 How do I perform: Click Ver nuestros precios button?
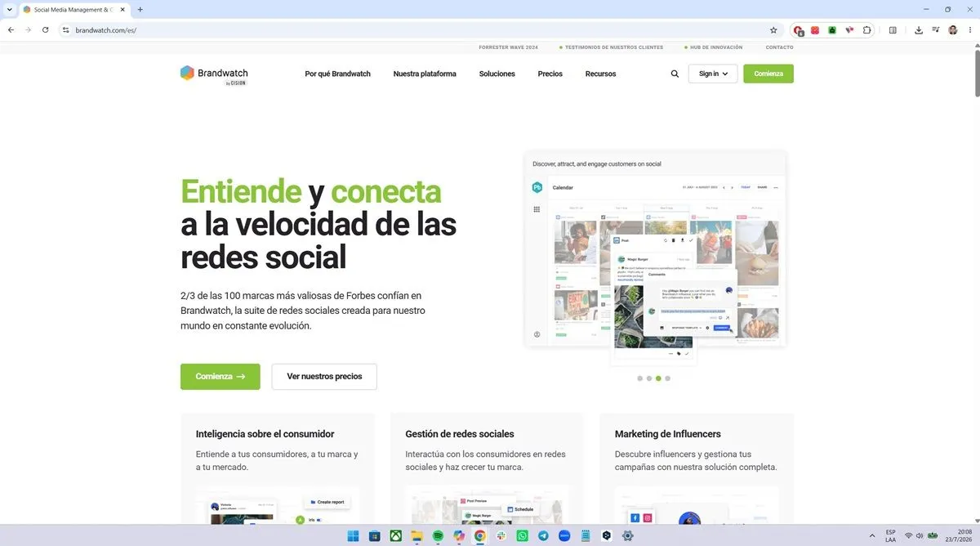pos(324,377)
